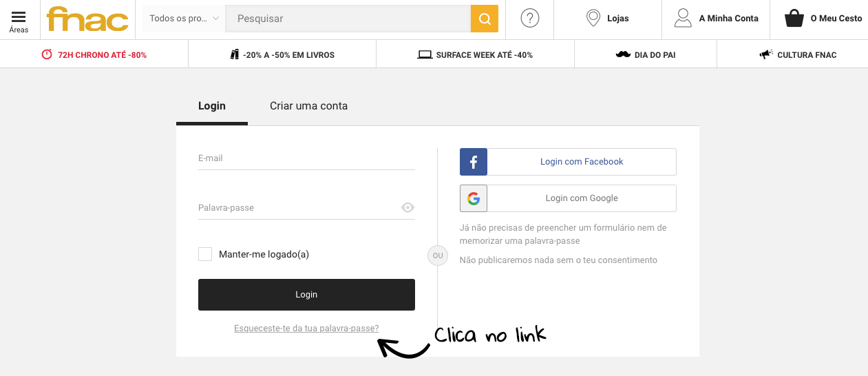This screenshot has height=376, width=868.
Task: Tick the Manter-me logado(a) checkbox
Action: pyautogui.click(x=205, y=254)
